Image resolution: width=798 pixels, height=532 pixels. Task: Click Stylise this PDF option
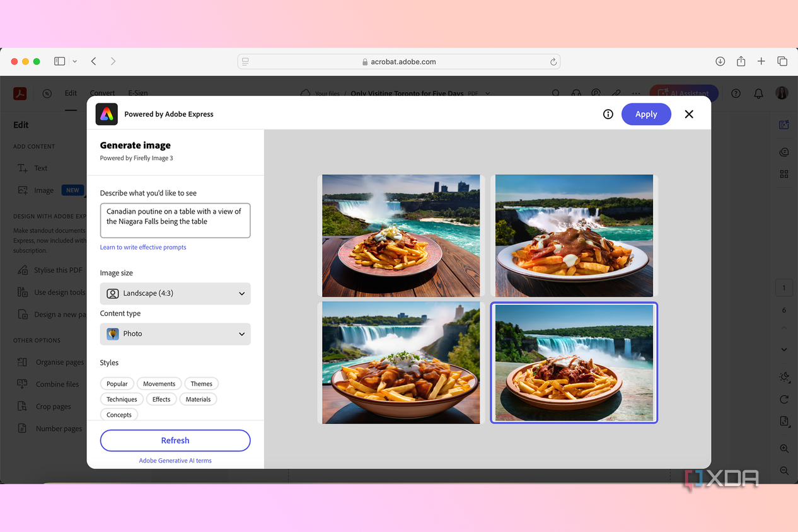(50, 270)
